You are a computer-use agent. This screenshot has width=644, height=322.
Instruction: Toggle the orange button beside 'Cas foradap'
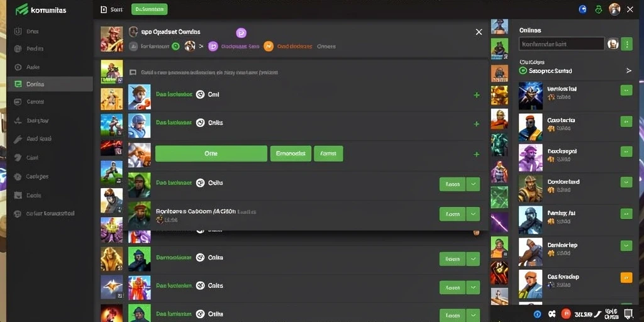(626, 277)
